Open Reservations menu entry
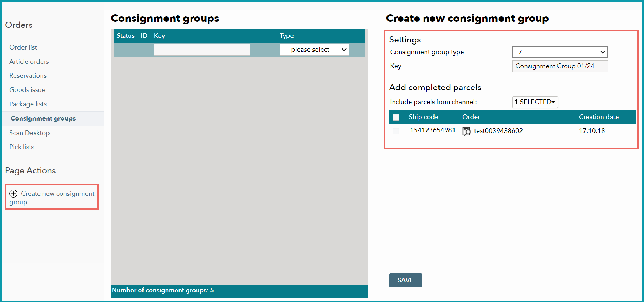 (28, 76)
